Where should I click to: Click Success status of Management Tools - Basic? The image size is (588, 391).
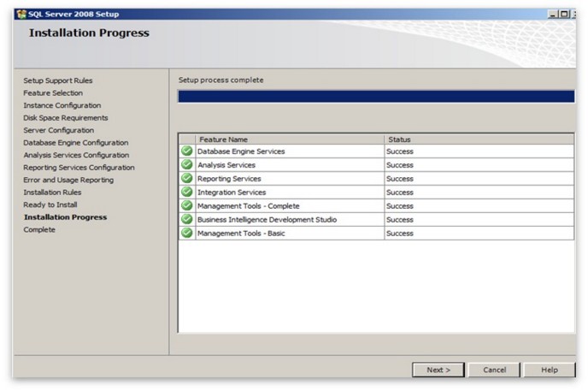(x=400, y=233)
